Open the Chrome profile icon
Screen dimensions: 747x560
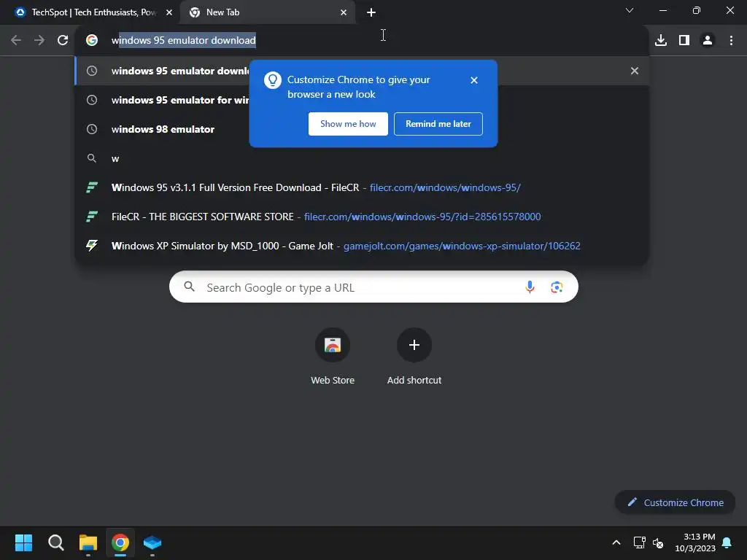(x=708, y=41)
